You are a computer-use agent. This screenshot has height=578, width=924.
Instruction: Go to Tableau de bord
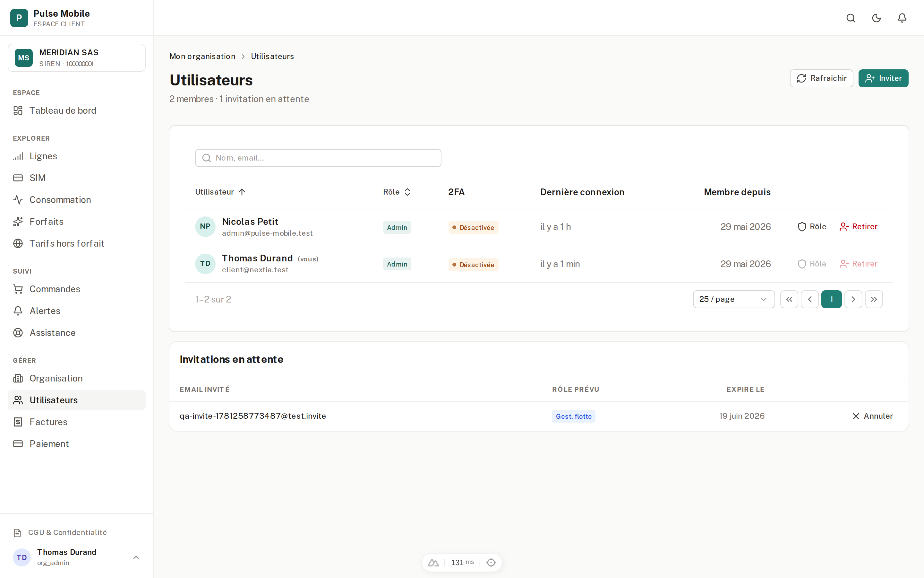point(77,110)
